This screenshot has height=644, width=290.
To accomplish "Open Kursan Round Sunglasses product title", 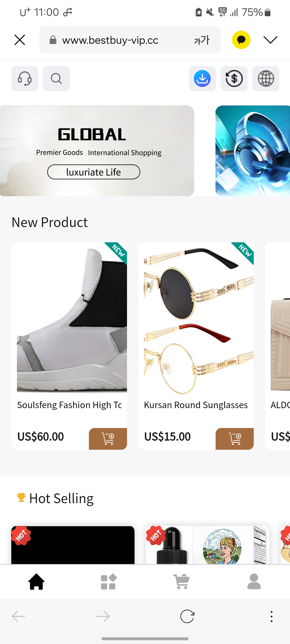I will [196, 405].
